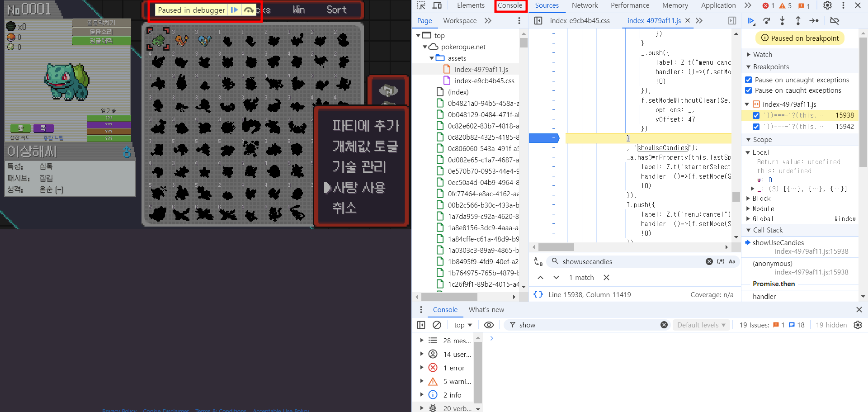868x412 pixels.
Task: Expand the 5 warnings message group
Action: click(x=422, y=382)
